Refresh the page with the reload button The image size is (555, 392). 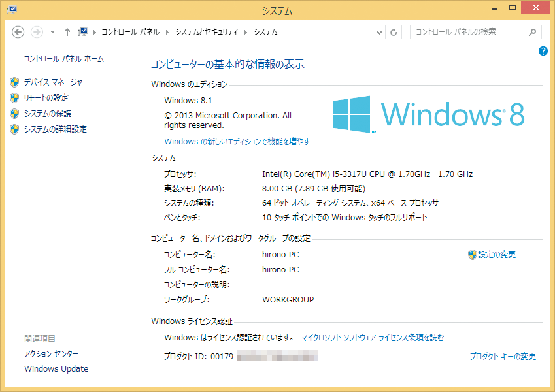tap(394, 32)
